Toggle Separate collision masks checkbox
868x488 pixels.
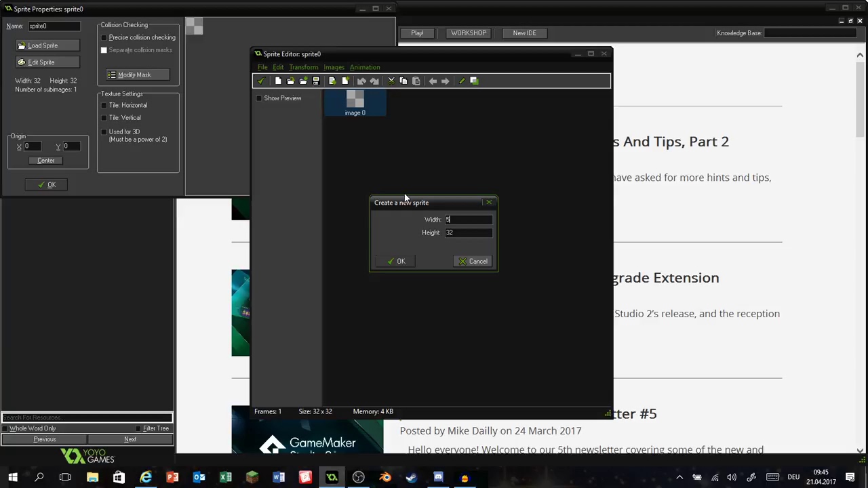point(104,50)
